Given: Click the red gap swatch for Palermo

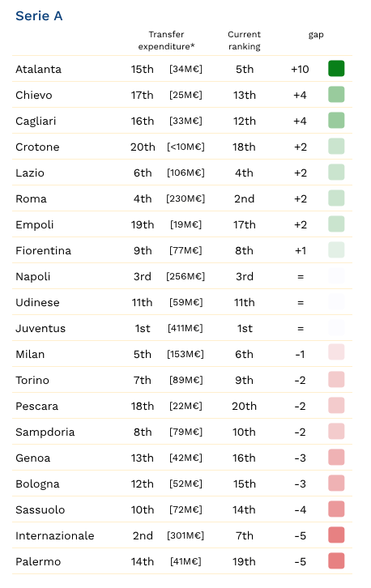Looking at the screenshot, I should pyautogui.click(x=336, y=561).
